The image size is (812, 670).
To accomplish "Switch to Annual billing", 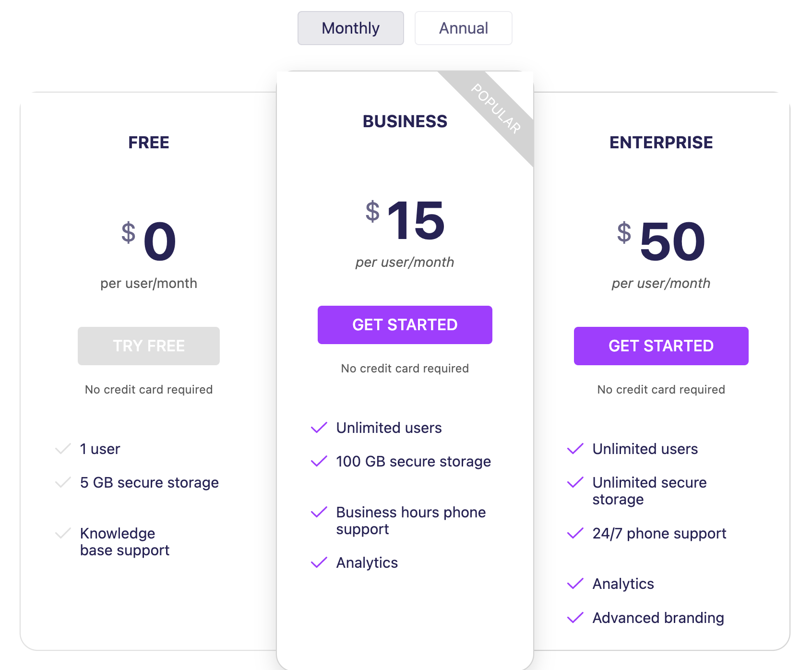I will [463, 28].
